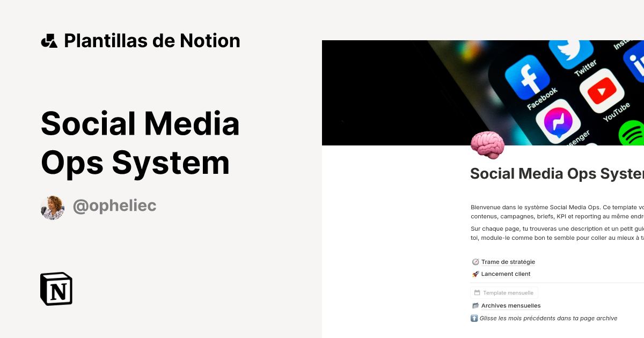This screenshot has width=644, height=338.
Task: Click the Plantillas de Notion header text
Action: tap(152, 40)
